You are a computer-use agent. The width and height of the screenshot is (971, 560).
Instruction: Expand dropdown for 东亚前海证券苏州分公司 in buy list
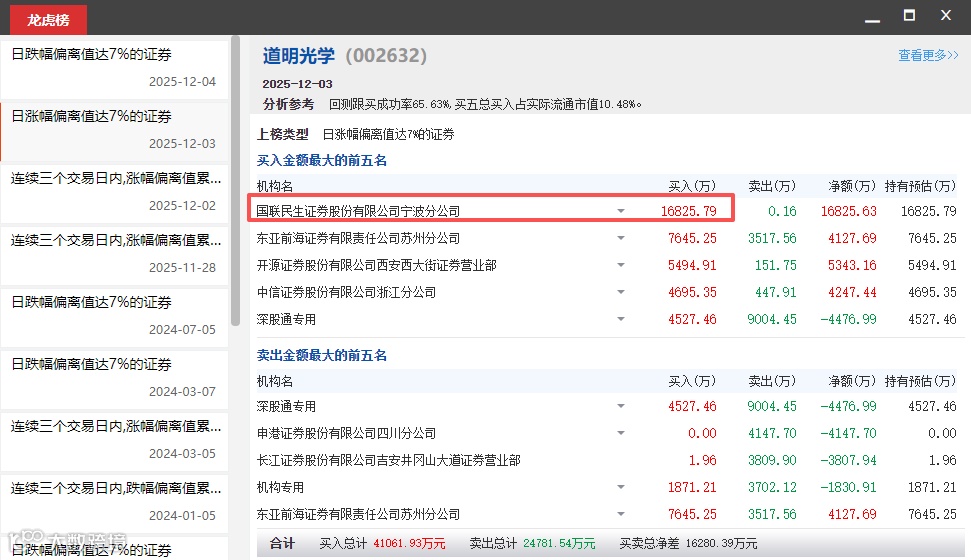click(x=620, y=238)
